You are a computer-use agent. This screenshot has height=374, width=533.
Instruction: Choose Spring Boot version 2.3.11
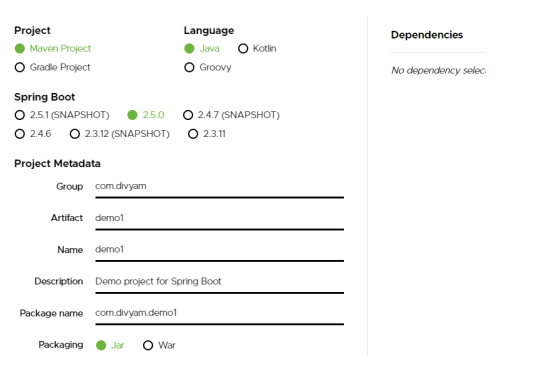(193, 134)
